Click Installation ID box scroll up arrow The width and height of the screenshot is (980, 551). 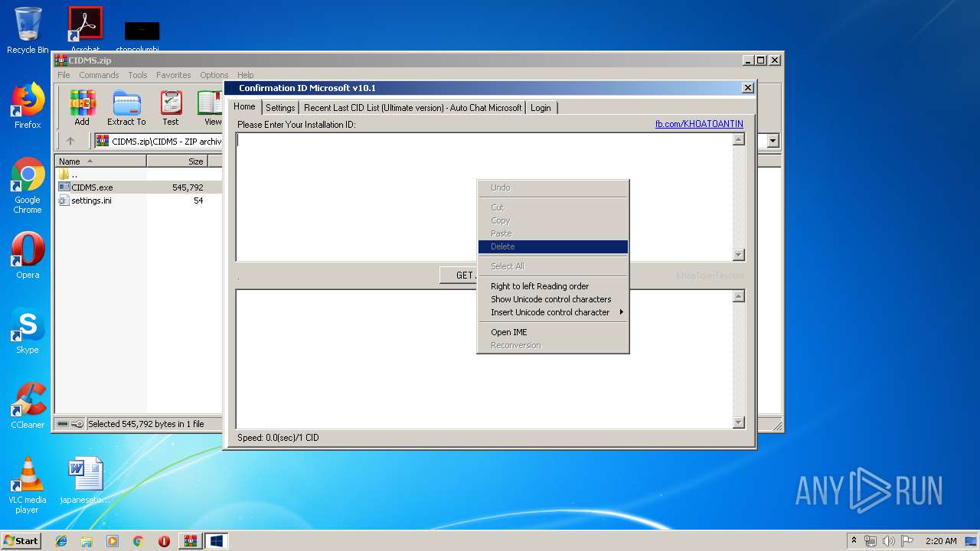coord(739,139)
